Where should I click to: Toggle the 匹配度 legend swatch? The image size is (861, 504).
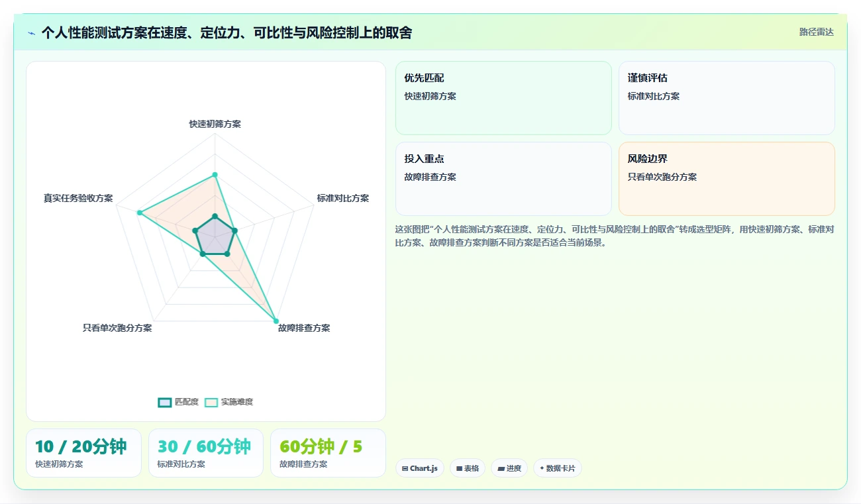(165, 402)
